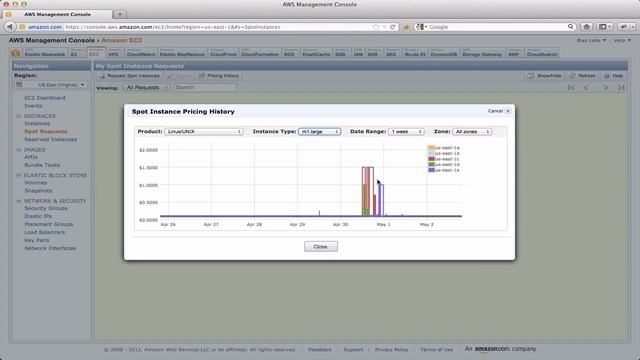Screen dimensions: 640x360
Task: Jump to last page of requests
Action: pyautogui.click(x=621, y=87)
